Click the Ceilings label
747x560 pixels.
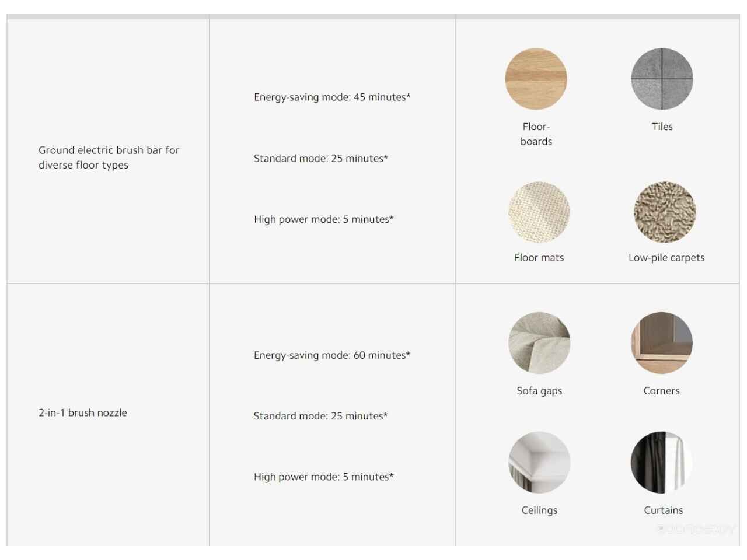[x=539, y=510]
